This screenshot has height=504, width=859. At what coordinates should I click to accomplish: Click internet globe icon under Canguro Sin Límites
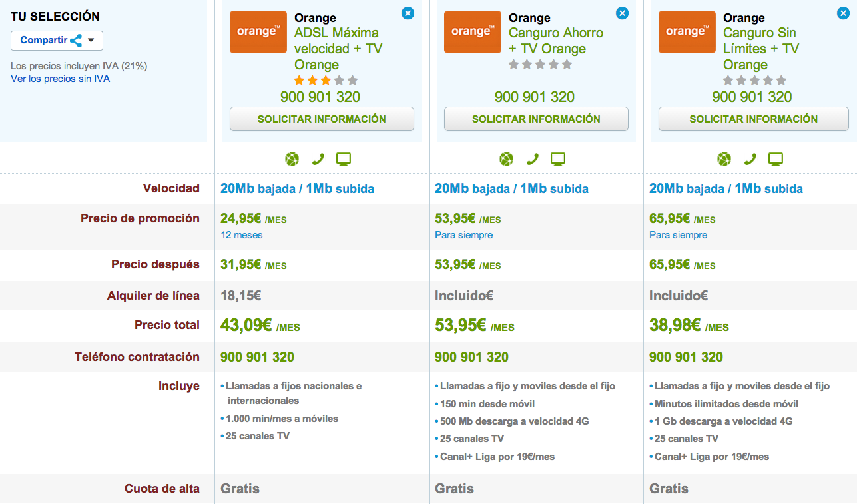pos(724,159)
